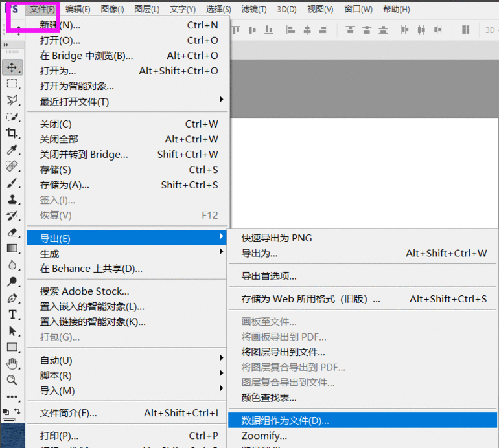The image size is (499, 448).
Task: Select the Polygonal Lasso tool
Action: click(x=12, y=100)
